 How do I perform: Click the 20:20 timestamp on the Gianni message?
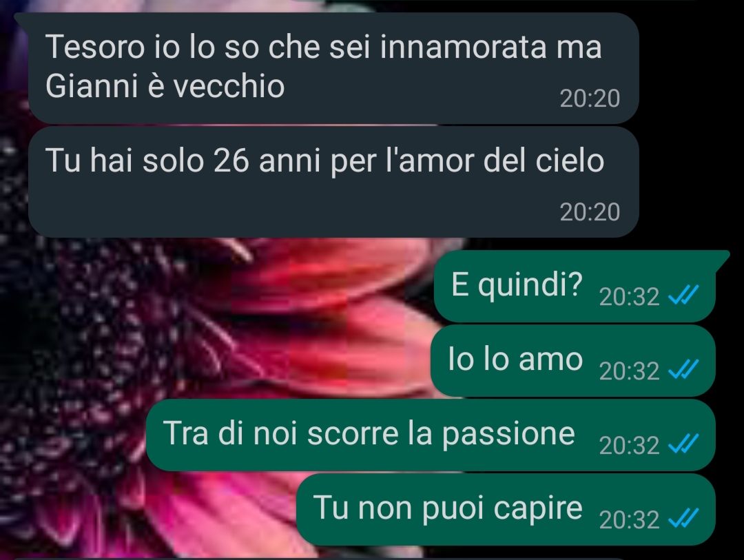[x=590, y=98]
